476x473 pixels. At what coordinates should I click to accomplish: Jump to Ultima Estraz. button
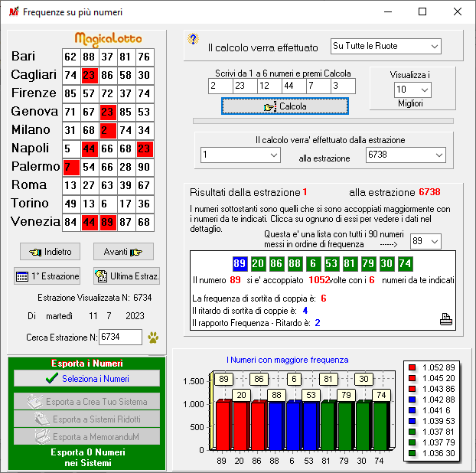pyautogui.click(x=126, y=276)
